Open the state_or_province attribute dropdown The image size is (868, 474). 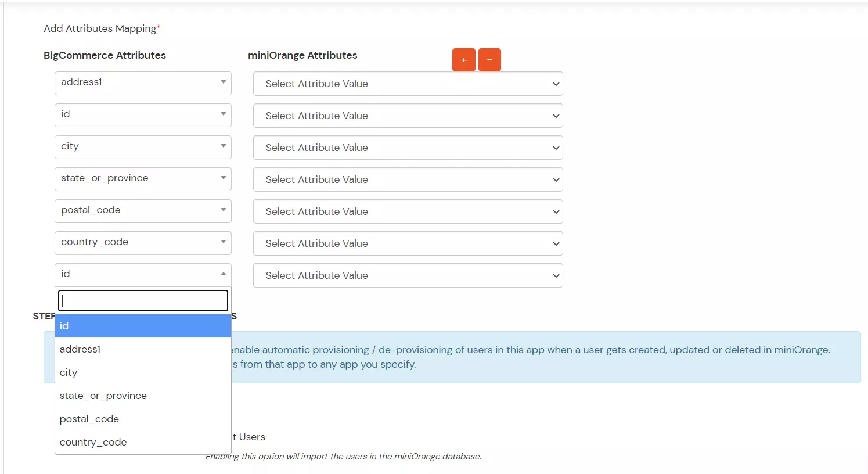[143, 179]
